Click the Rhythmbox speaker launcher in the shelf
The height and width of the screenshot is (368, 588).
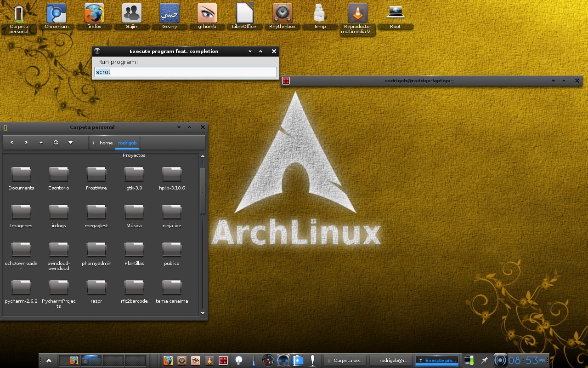tap(182, 361)
